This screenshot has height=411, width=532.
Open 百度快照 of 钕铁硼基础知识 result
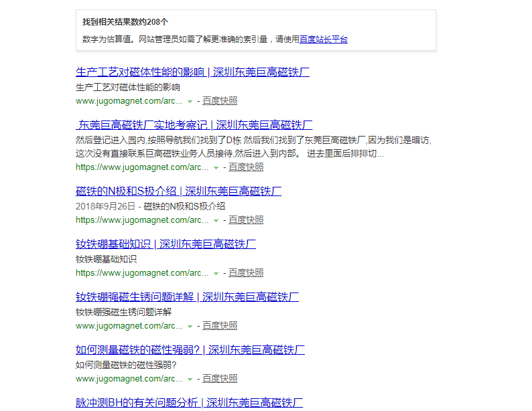click(246, 273)
